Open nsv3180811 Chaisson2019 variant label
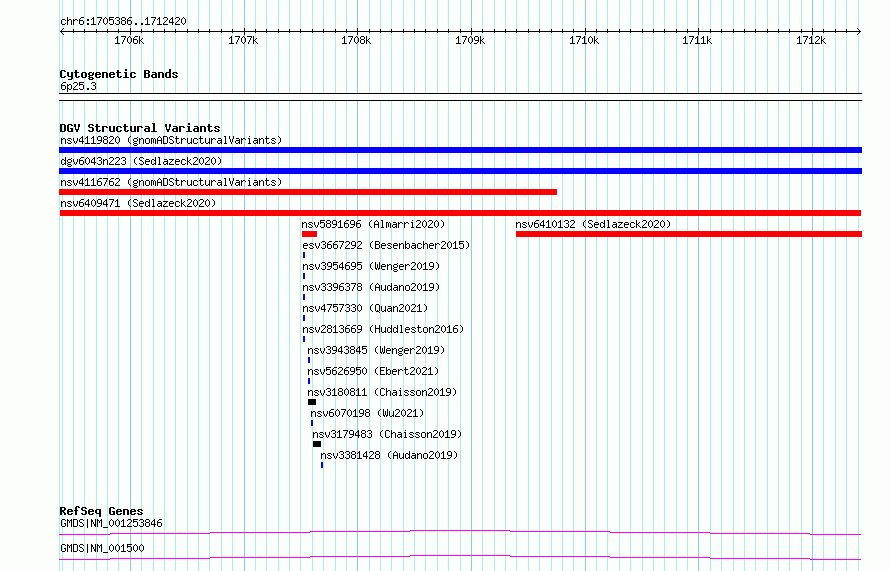Screen dimensions: 890x571 point(382,392)
